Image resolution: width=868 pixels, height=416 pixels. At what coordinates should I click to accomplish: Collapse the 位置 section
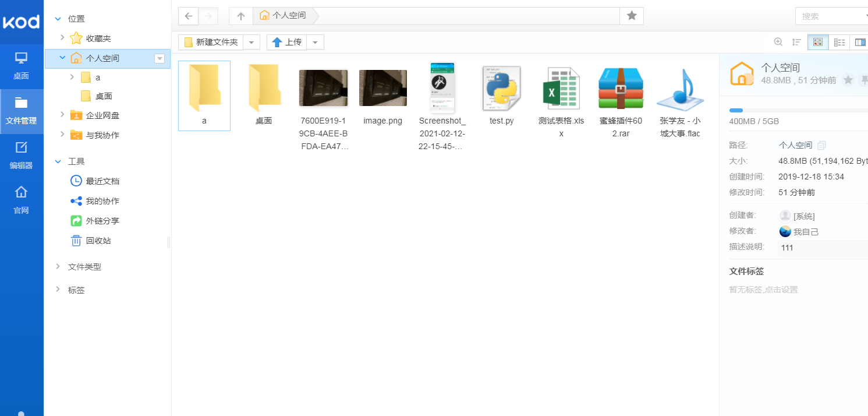tap(58, 19)
